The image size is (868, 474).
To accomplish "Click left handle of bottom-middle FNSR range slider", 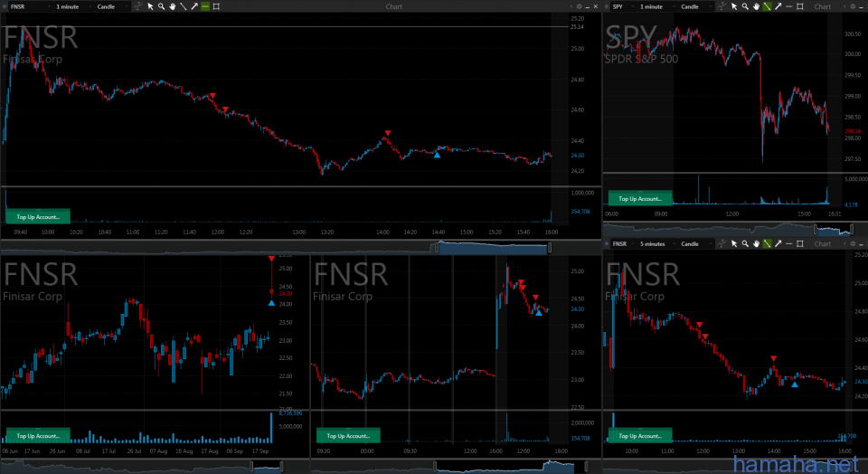I will (x=435, y=466).
